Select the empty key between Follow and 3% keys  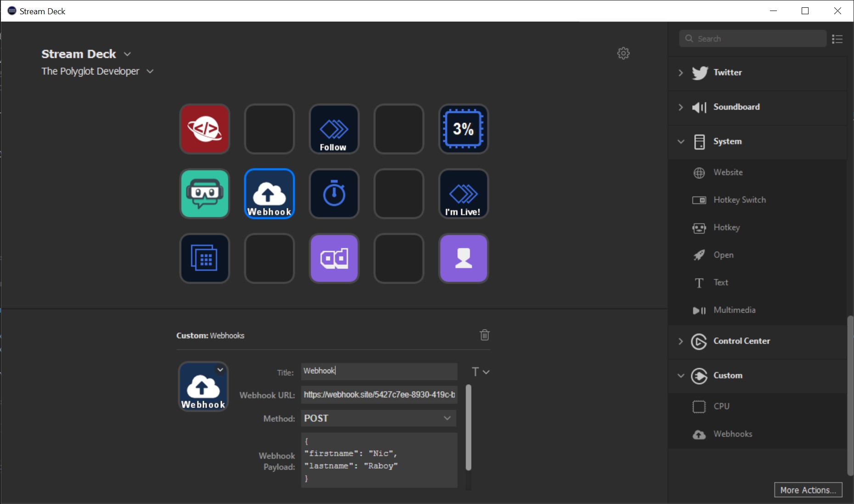(399, 129)
